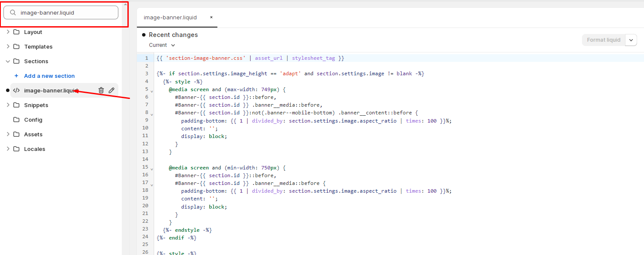Click the 'adapt' string in line 3
Screen dimensions: 644x255
coord(290,74)
